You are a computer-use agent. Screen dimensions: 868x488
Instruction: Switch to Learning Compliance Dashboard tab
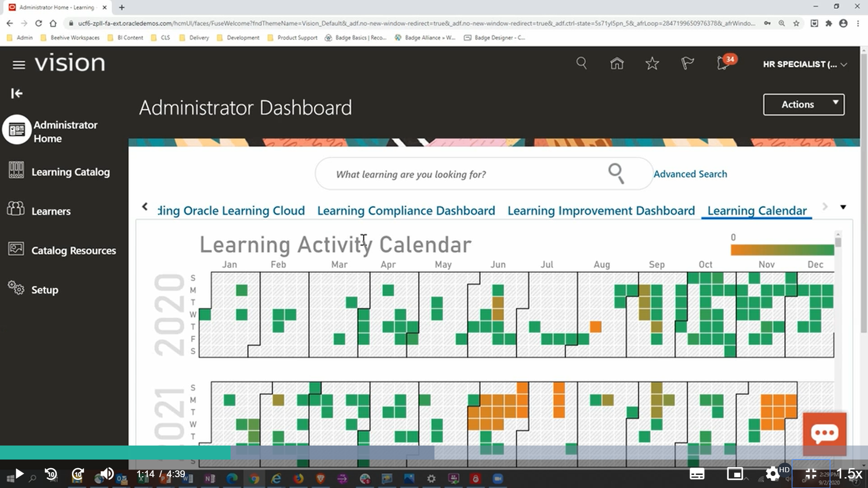(406, 210)
